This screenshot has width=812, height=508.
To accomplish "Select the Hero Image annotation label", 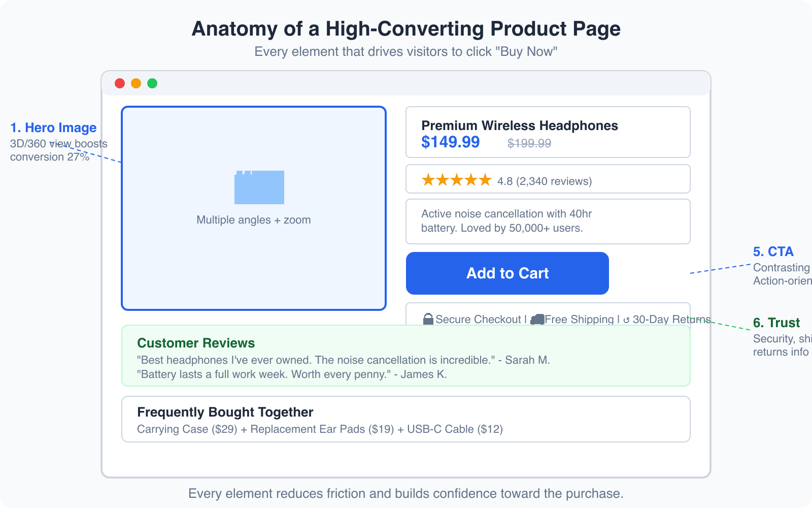I will click(53, 128).
